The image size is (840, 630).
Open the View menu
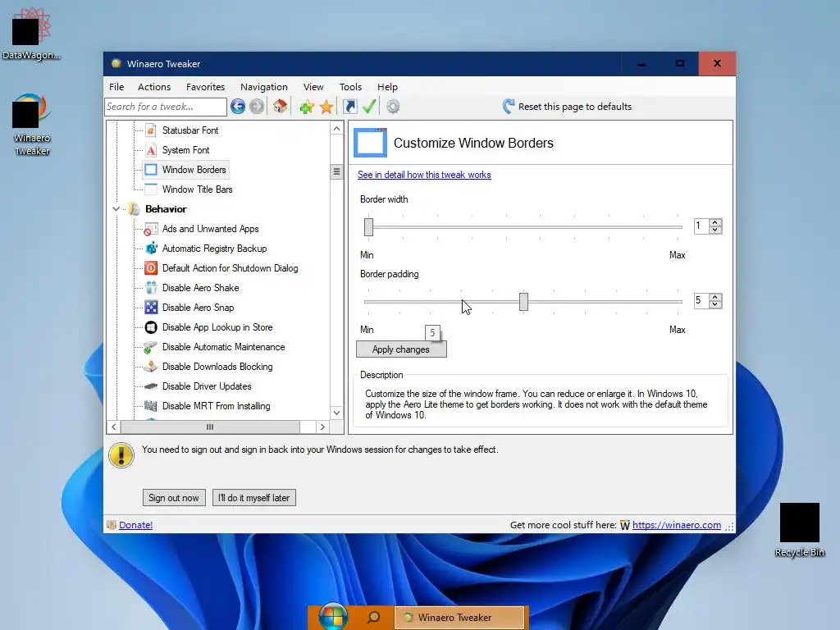click(x=313, y=87)
